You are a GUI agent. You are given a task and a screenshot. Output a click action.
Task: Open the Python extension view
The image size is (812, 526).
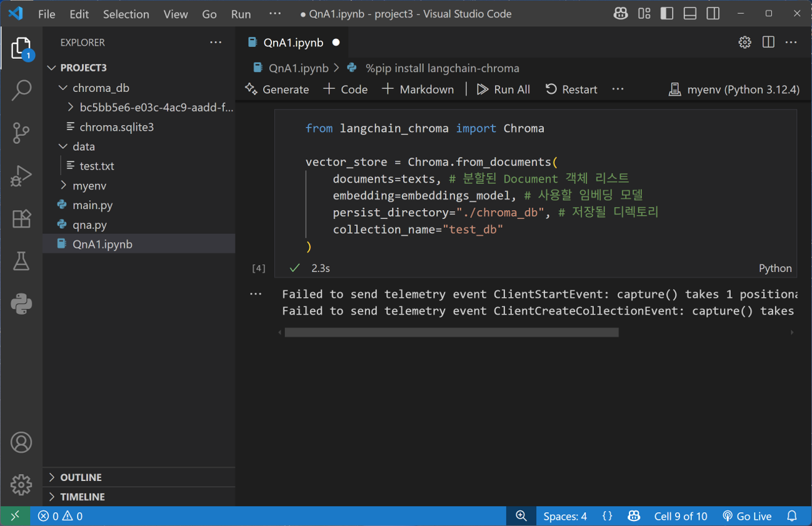[21, 304]
